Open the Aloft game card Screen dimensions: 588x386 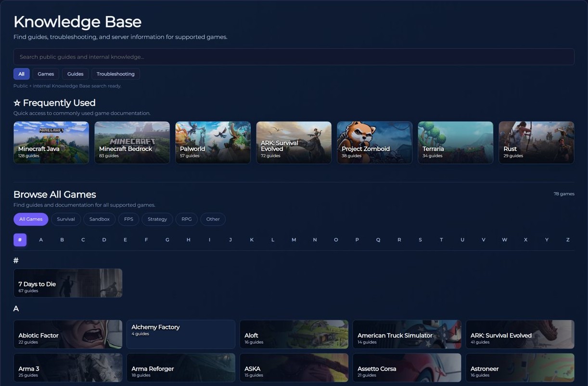(294, 335)
